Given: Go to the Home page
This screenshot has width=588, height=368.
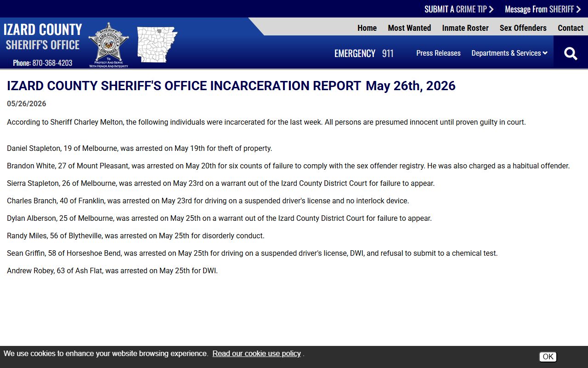Looking at the screenshot, I should click(x=367, y=28).
